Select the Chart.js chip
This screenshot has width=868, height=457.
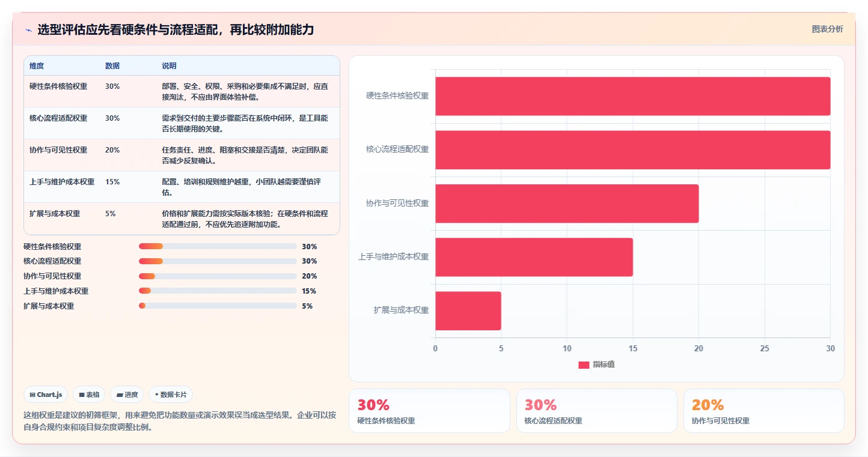pyautogui.click(x=46, y=395)
